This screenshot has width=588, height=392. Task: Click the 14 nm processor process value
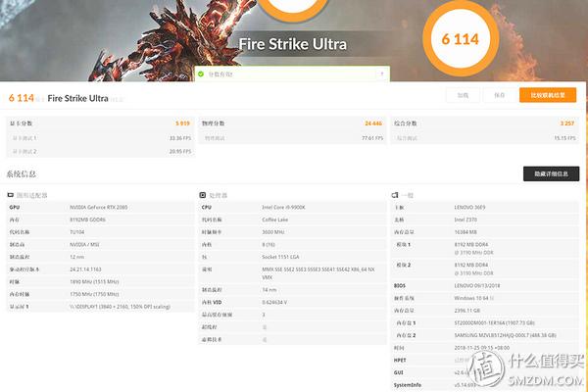pos(269,290)
